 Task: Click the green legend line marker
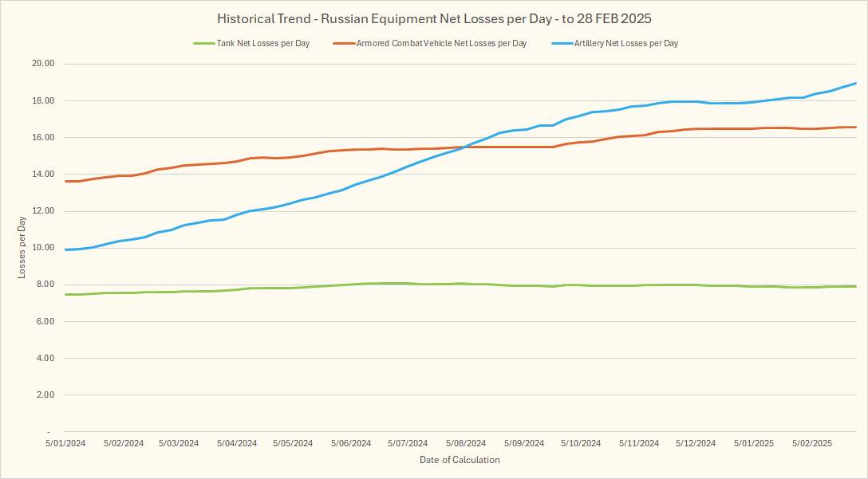[203, 43]
